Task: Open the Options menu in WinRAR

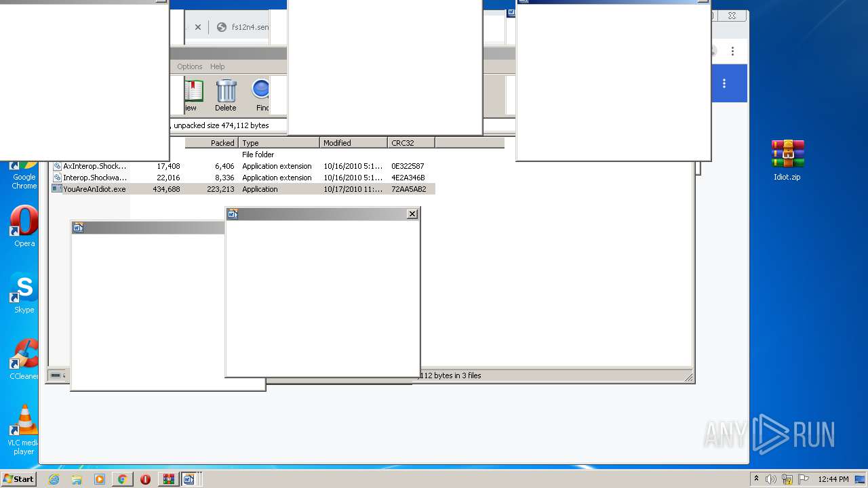Action: point(190,66)
